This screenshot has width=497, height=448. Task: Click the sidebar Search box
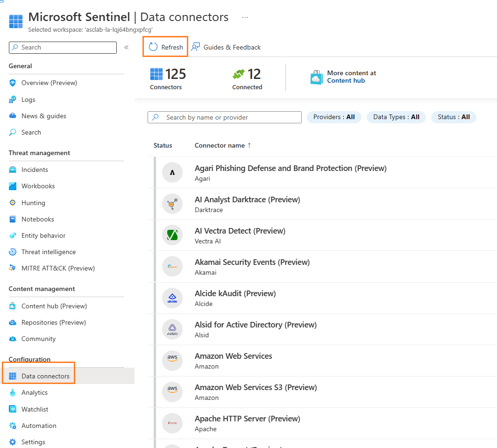pyautogui.click(x=65, y=47)
